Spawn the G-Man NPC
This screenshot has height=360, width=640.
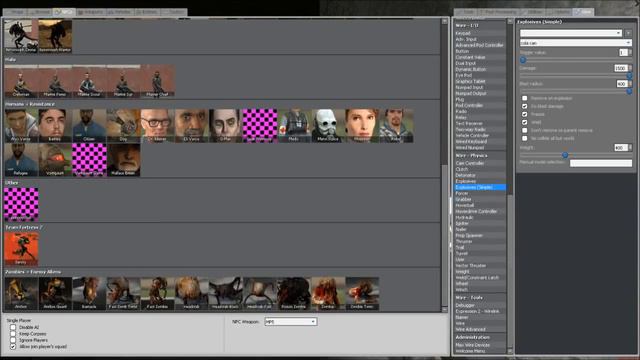coord(226,125)
